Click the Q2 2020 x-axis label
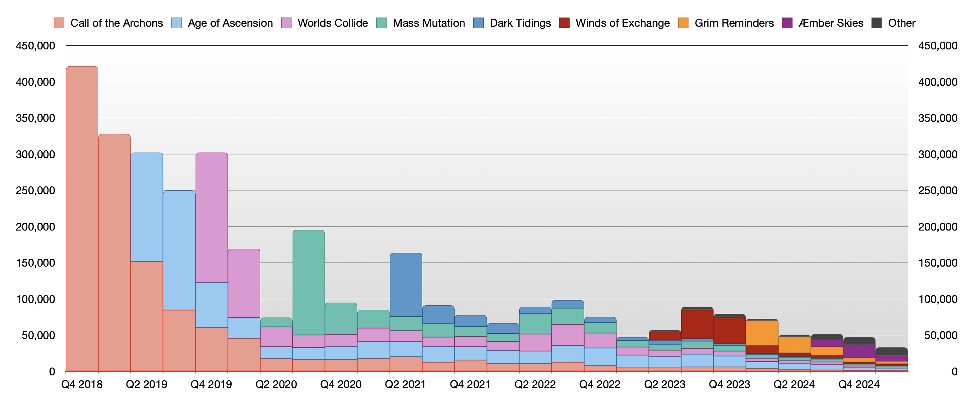Image resolution: width=980 pixels, height=407 pixels. tap(276, 384)
